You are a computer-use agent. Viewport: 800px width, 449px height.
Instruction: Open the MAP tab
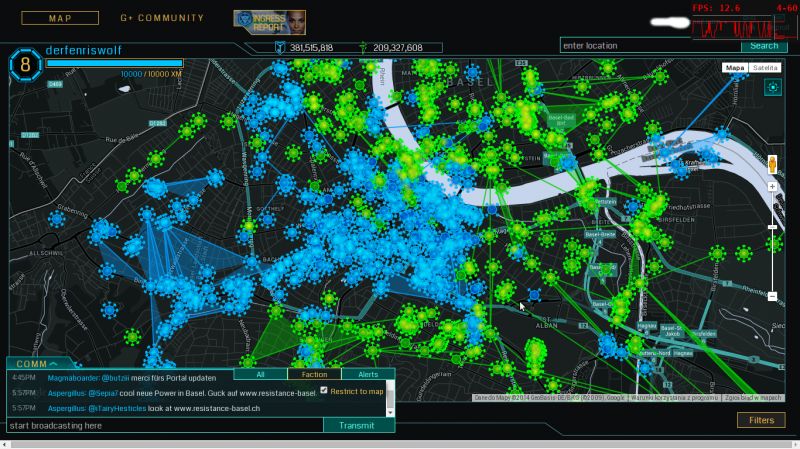click(60, 18)
